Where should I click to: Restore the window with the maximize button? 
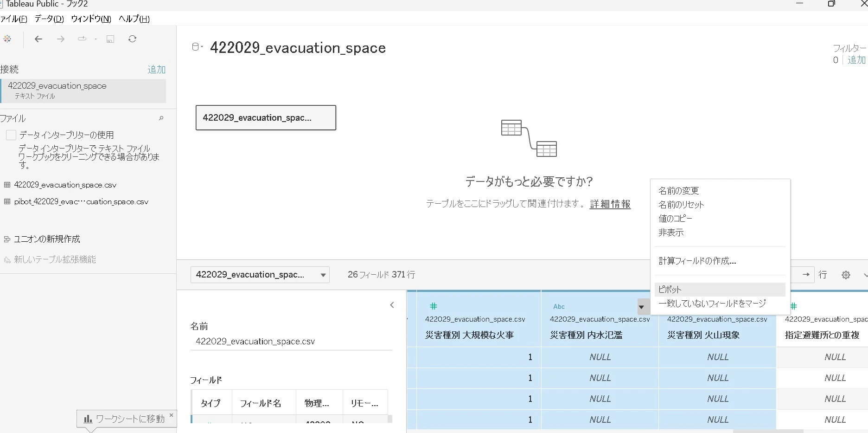(x=831, y=4)
